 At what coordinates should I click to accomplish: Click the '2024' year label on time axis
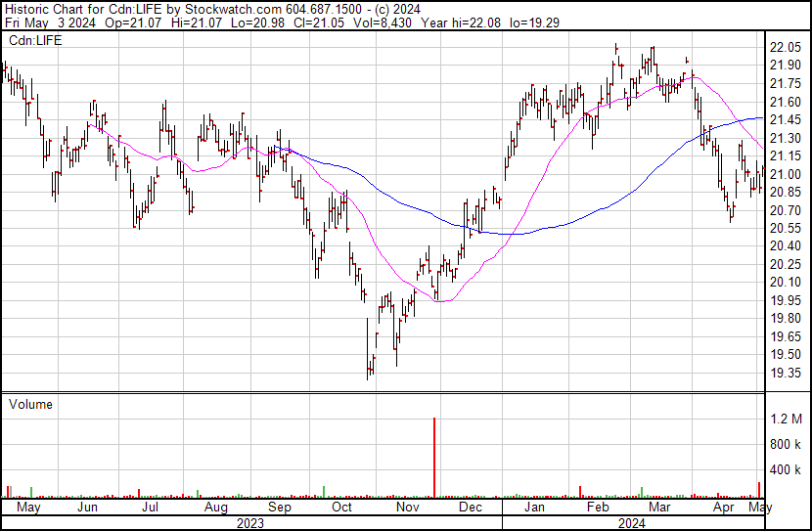(x=632, y=524)
